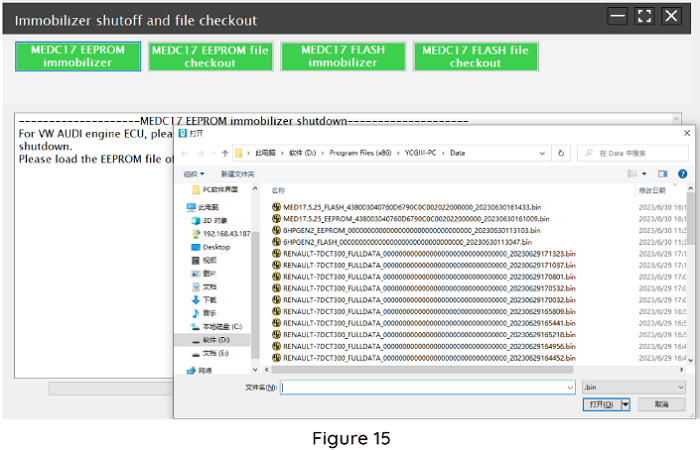Open the view options dropdown
This screenshot has height=450, width=700.
[645, 173]
